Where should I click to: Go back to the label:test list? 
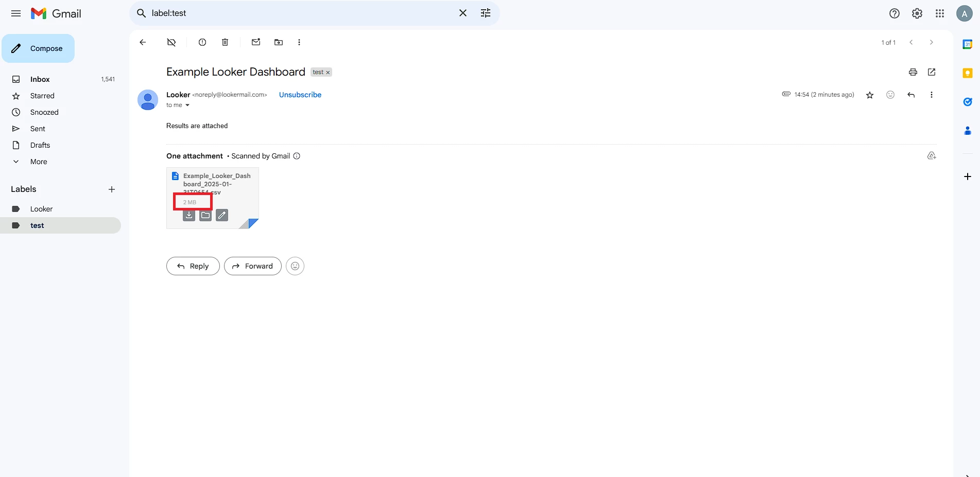pos(143,42)
